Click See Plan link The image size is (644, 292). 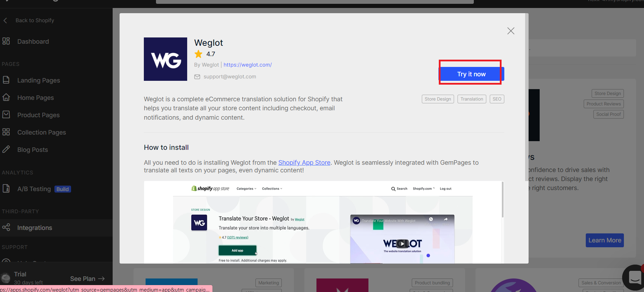pos(87,279)
